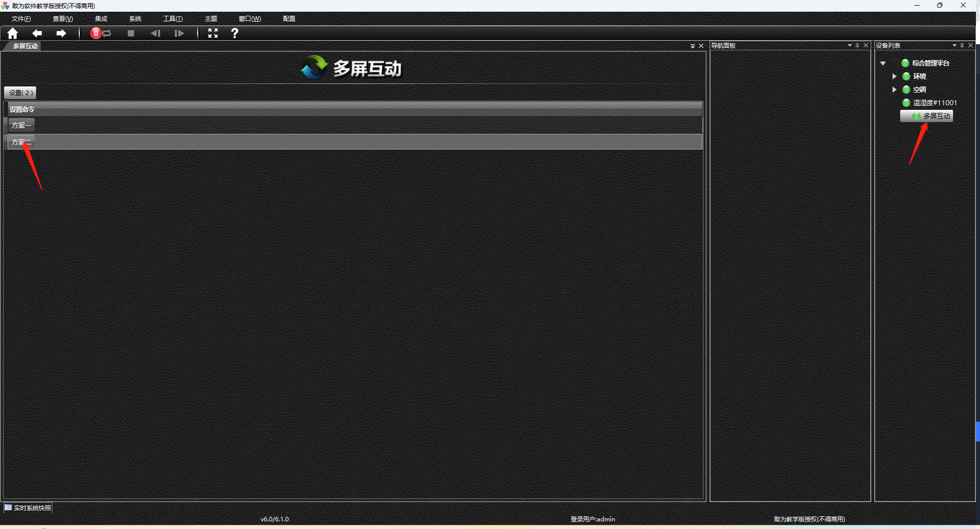Select the 多屏互动 document tab
Viewport: 980px width, 529px height.
pos(25,46)
